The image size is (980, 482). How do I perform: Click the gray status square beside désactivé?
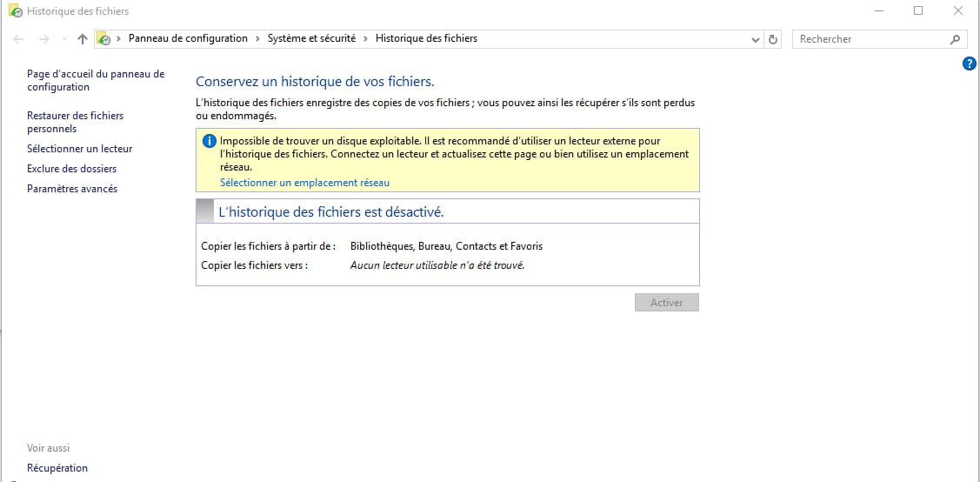205,211
